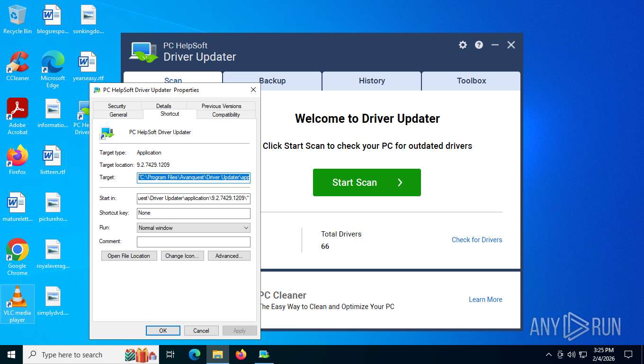Open the taskbar clock and date
Screen dimensions: 644x364
tap(603, 355)
